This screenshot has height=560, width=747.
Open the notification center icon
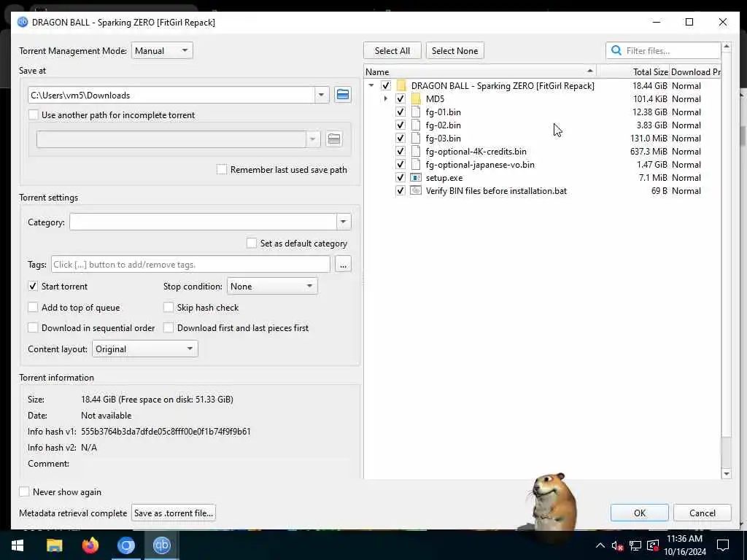[x=723, y=545]
